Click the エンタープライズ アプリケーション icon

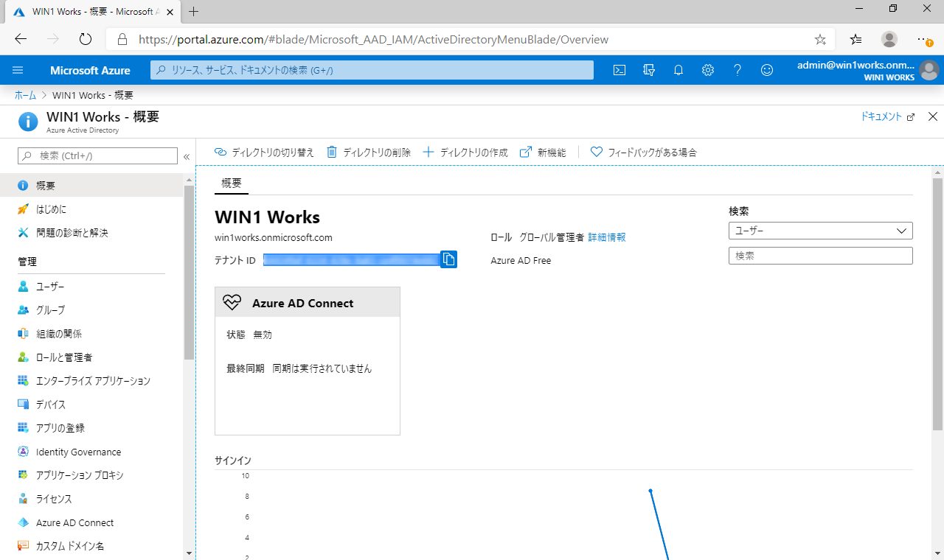pos(24,381)
